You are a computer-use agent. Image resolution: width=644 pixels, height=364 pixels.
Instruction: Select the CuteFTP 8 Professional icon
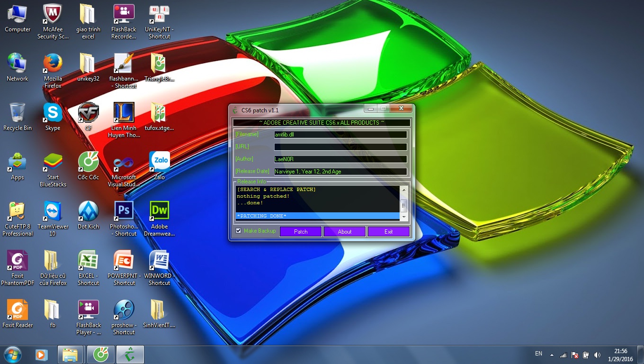(x=18, y=219)
